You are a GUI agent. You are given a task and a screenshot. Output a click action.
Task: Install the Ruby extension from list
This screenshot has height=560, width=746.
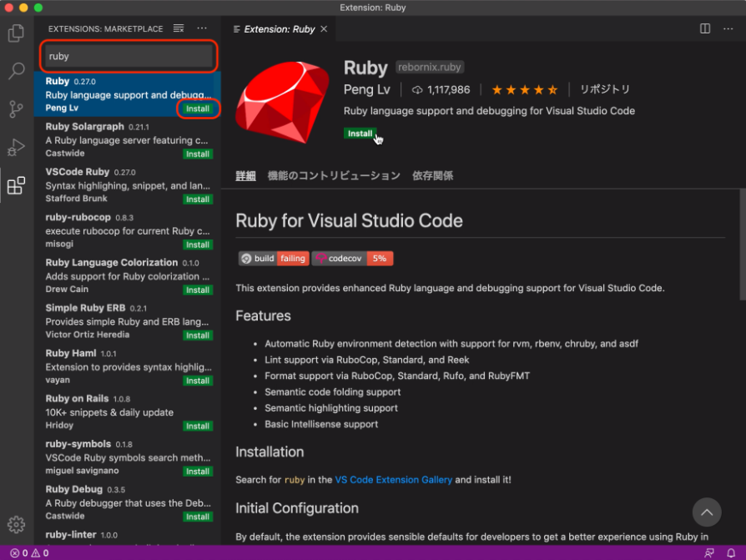[198, 108]
